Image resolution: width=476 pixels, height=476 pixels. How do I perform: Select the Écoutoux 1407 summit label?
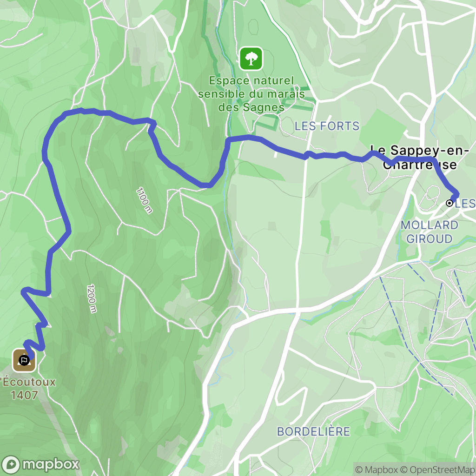[27, 389]
